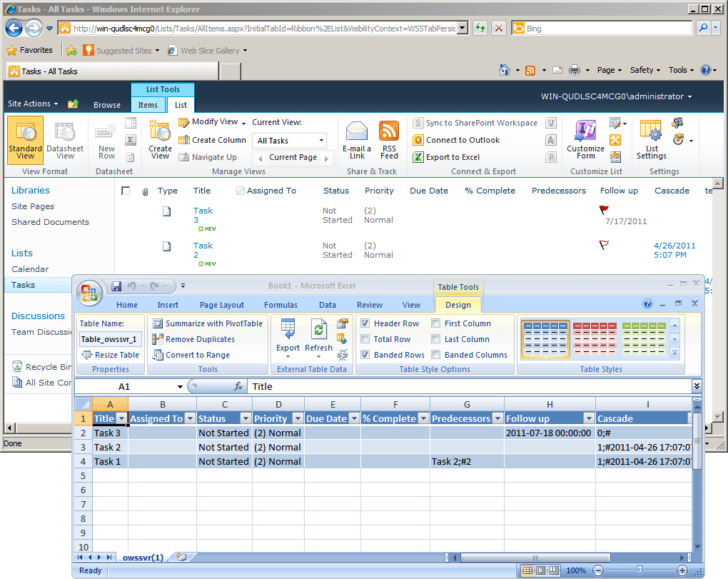Open List Settings icon
The width and height of the screenshot is (728, 579).
coord(651,139)
